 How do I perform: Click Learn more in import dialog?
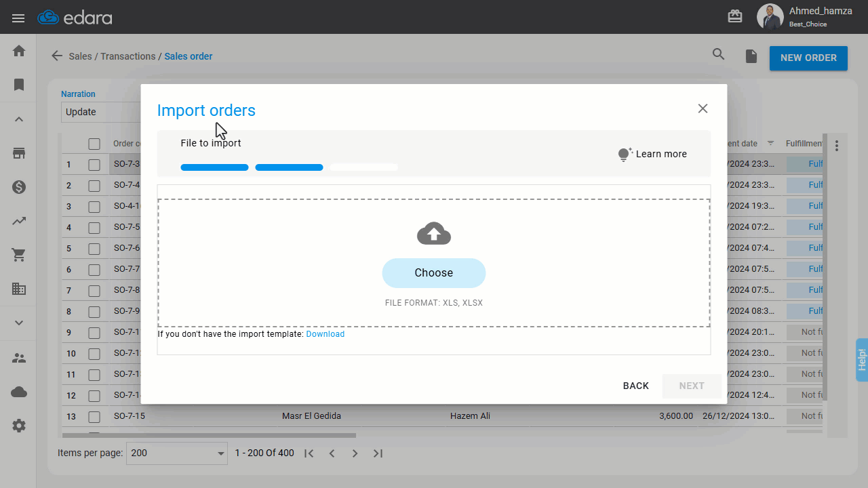click(x=652, y=154)
